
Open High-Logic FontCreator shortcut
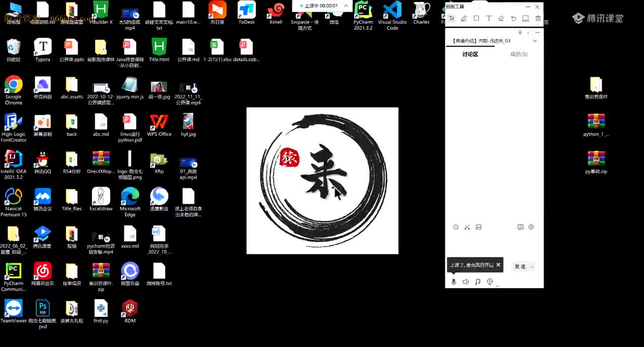(x=14, y=128)
